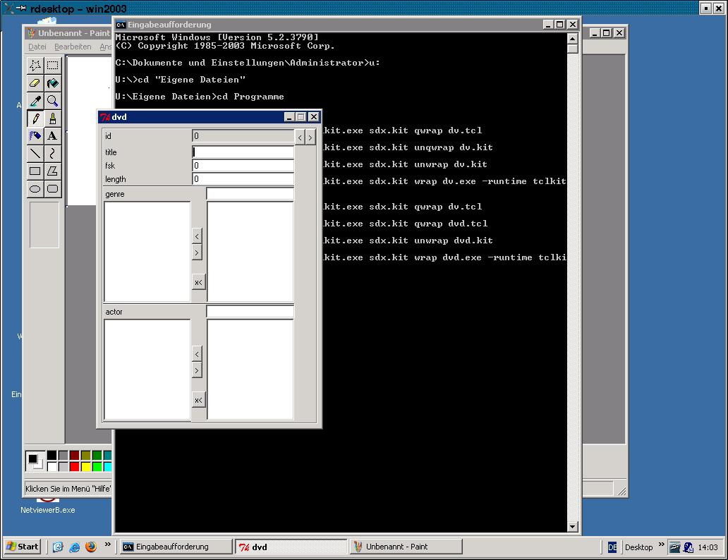Focus the genre text entry field
728x560 pixels.
[250, 194]
